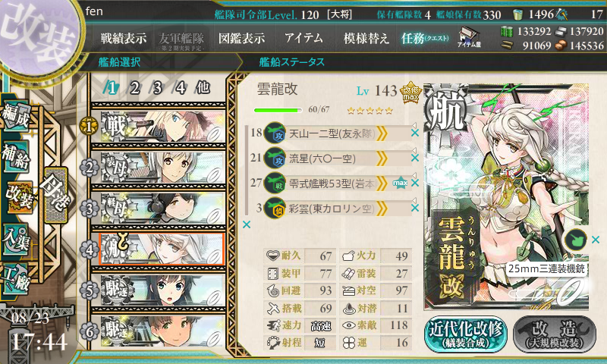Return to 母港 home port icon
This screenshot has width=607, height=364.
pyautogui.click(x=56, y=195)
